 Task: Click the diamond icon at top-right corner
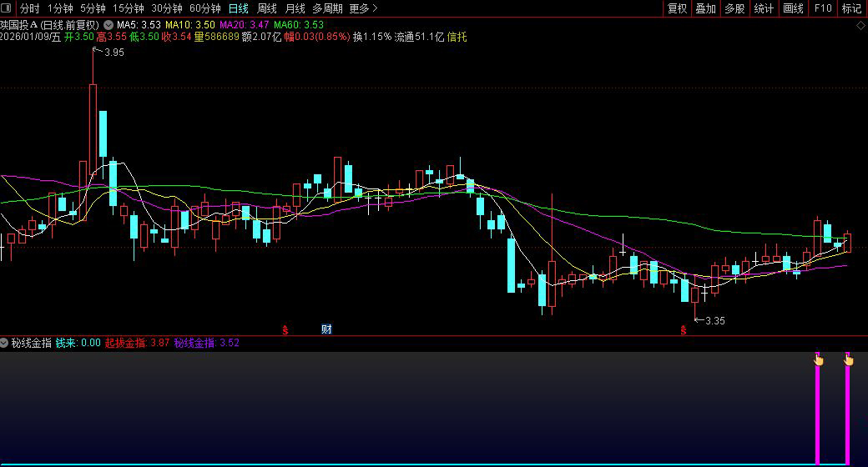[x=860, y=26]
